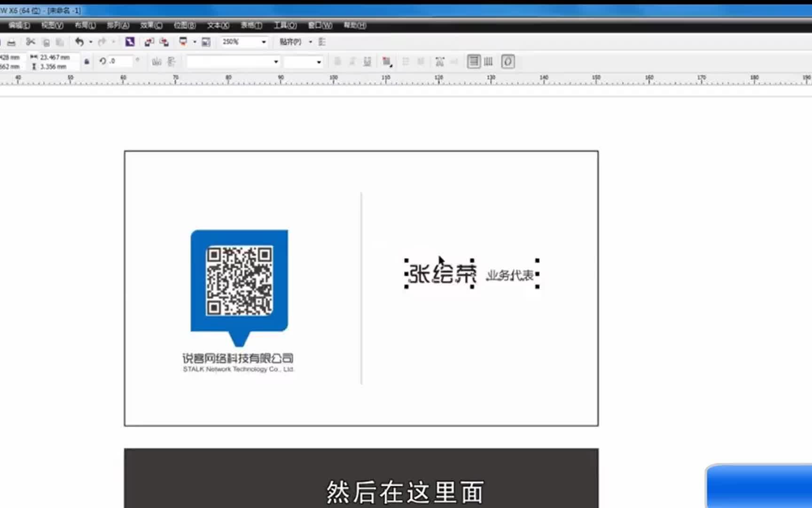Click the rotation angle field
The image size is (812, 508).
coord(121,61)
